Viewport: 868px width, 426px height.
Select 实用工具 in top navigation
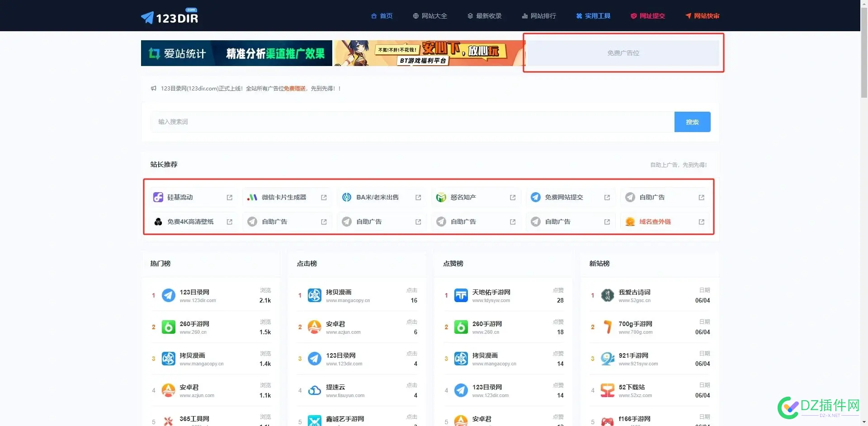593,16
